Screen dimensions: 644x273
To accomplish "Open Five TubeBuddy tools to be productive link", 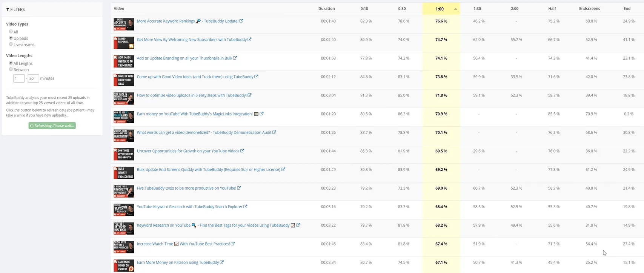I will [186, 188].
